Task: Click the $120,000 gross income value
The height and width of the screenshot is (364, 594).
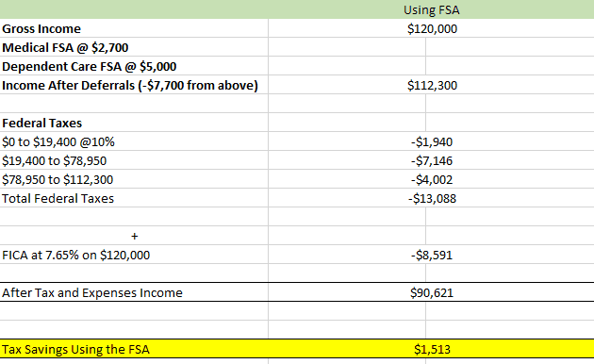Action: point(432,29)
